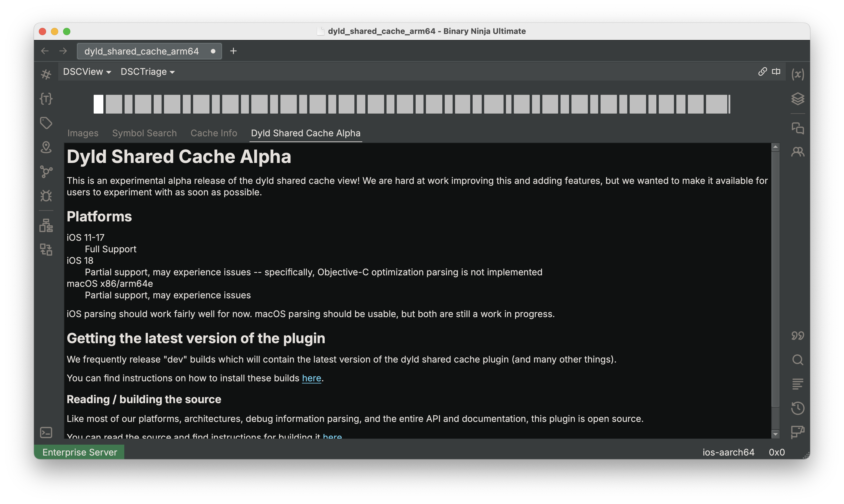Toggle the sync link chain icon
Image resolution: width=844 pixels, height=504 pixels.
(762, 71)
